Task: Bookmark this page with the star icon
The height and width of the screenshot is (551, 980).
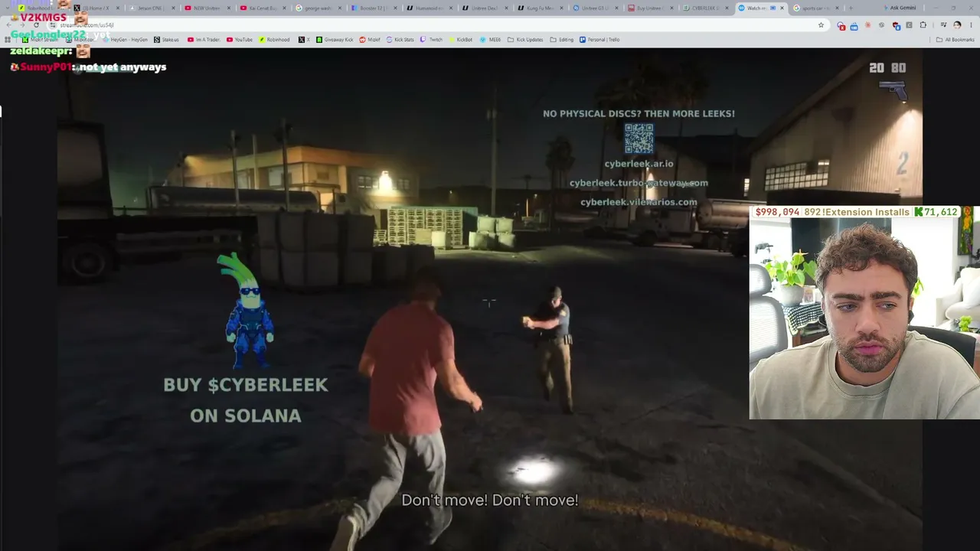Action: tap(821, 25)
